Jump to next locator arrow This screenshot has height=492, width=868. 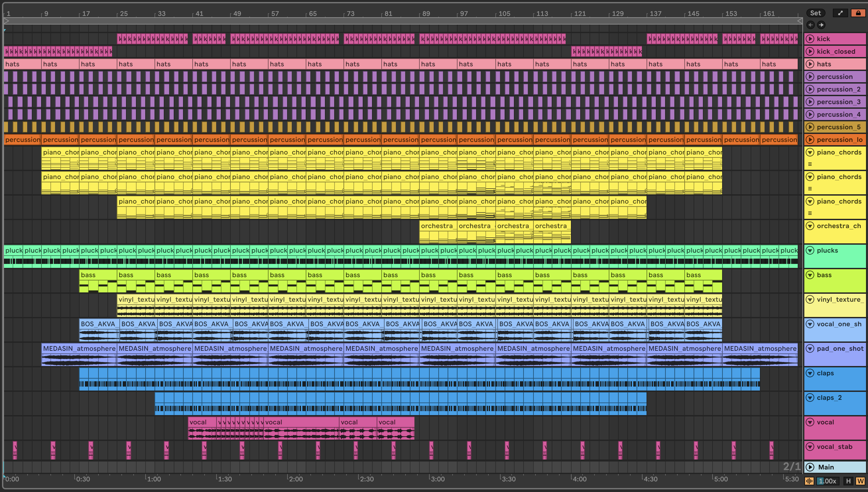(821, 25)
